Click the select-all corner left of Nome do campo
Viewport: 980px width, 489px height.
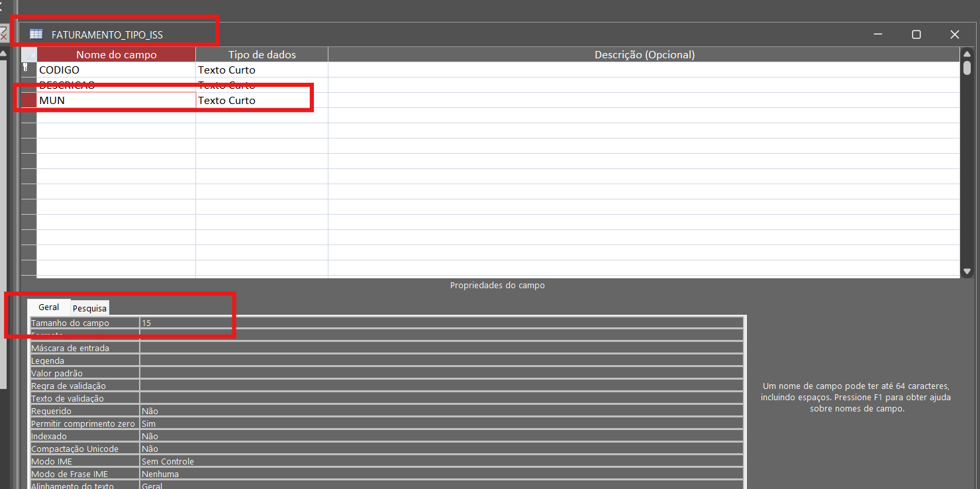coord(28,55)
